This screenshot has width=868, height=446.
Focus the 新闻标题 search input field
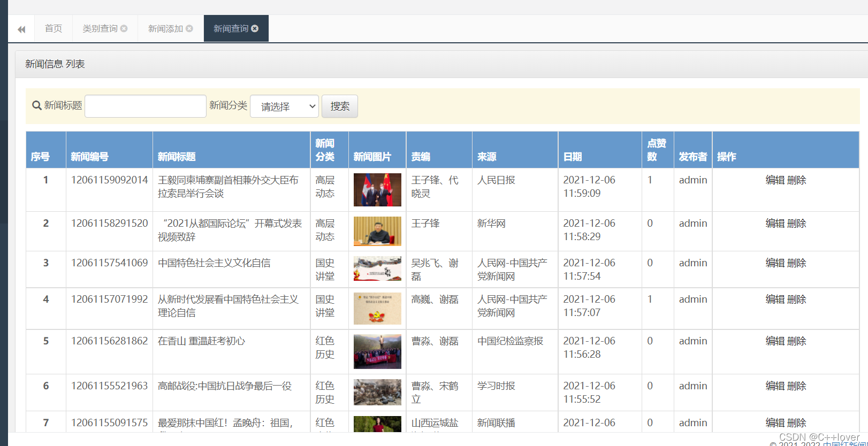point(146,106)
